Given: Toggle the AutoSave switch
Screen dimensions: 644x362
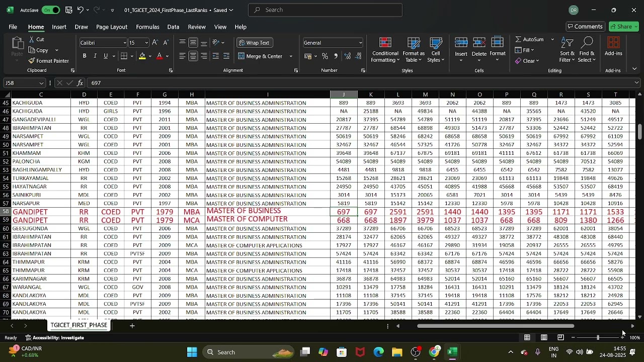Looking at the screenshot, I should pyautogui.click(x=51, y=10).
